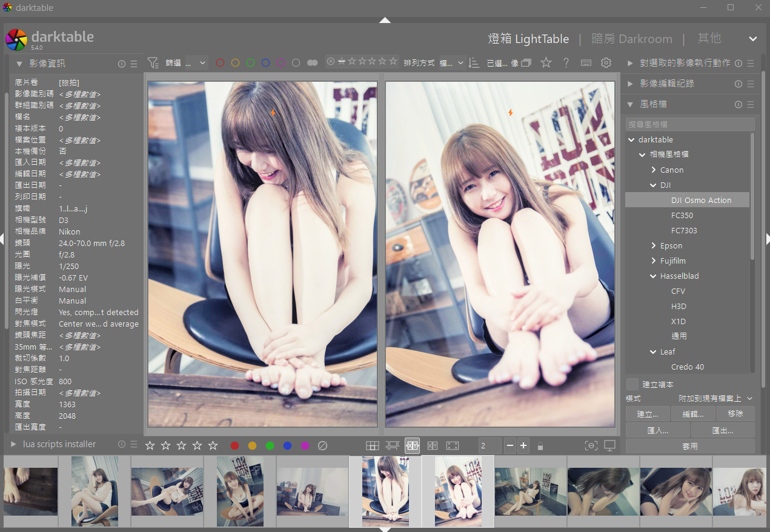Click the zoom-in plus button
770x532 pixels.
[x=523, y=445]
